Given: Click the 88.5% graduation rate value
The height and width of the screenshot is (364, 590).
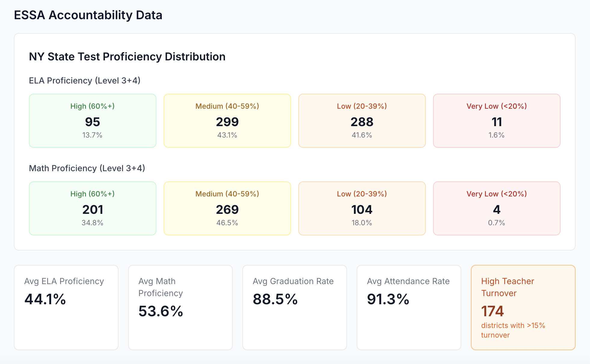Looking at the screenshot, I should (x=275, y=299).
